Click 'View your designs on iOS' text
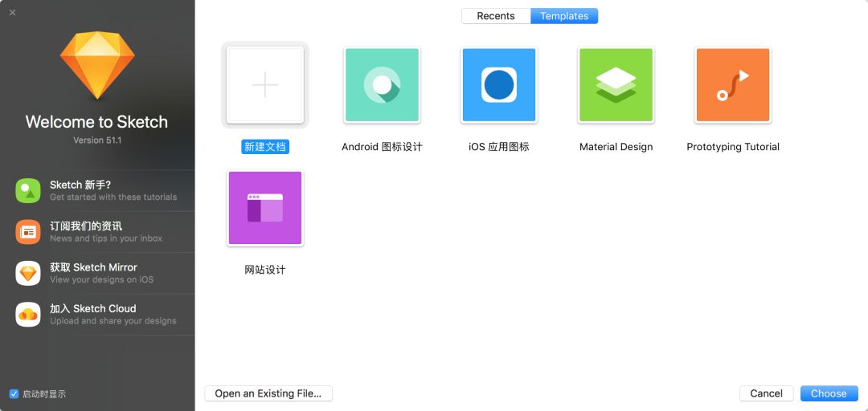 pos(102,279)
